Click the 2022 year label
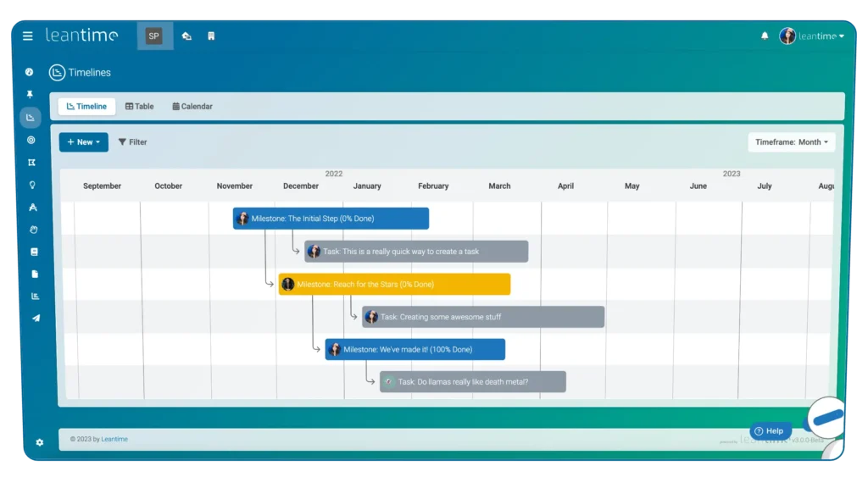 [x=334, y=174]
